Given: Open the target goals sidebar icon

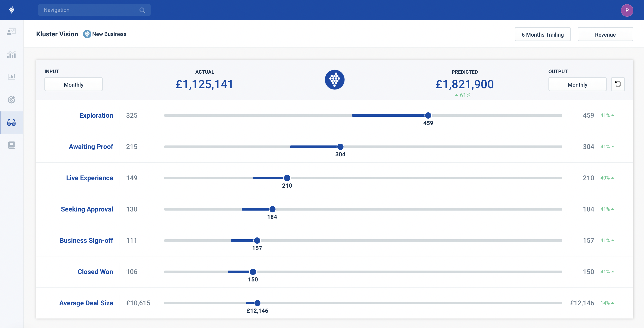Looking at the screenshot, I should [x=12, y=100].
